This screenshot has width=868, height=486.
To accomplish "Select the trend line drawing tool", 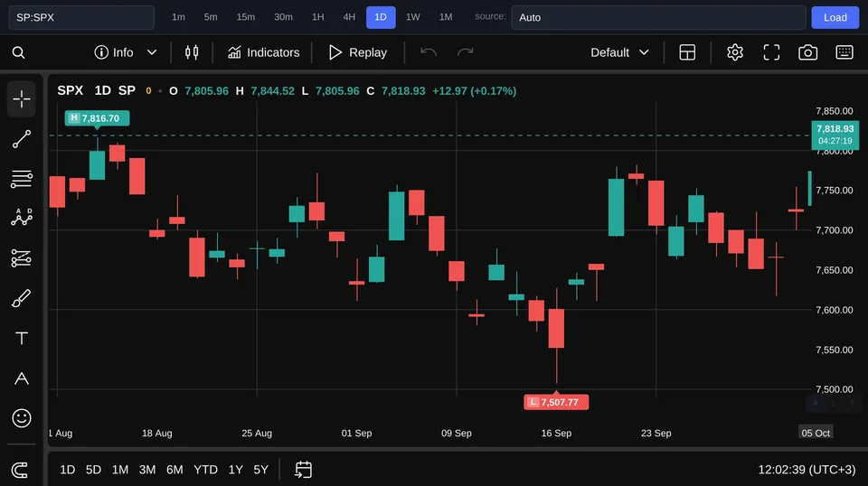I will tap(22, 139).
